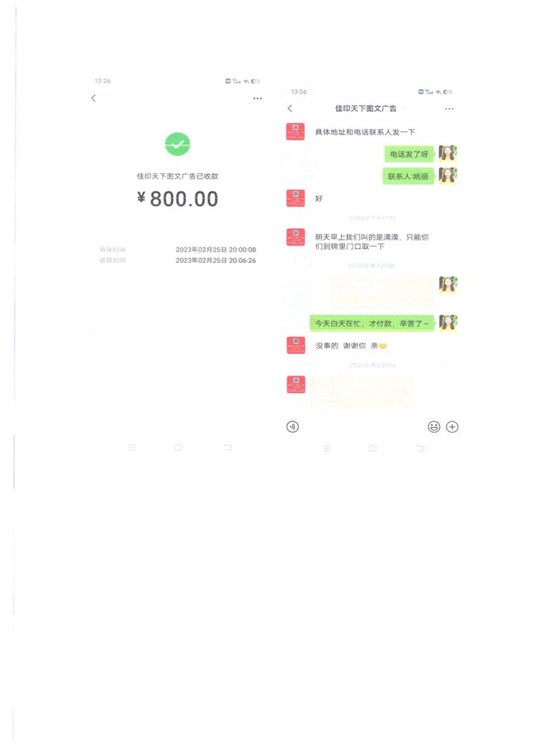Open the three-dot menu on the ¥800.00 receipt
The width and height of the screenshot is (560, 747).
pos(258,98)
